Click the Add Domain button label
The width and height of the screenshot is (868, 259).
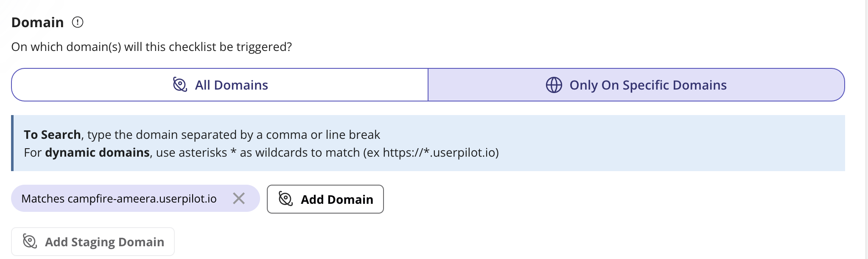click(x=337, y=200)
